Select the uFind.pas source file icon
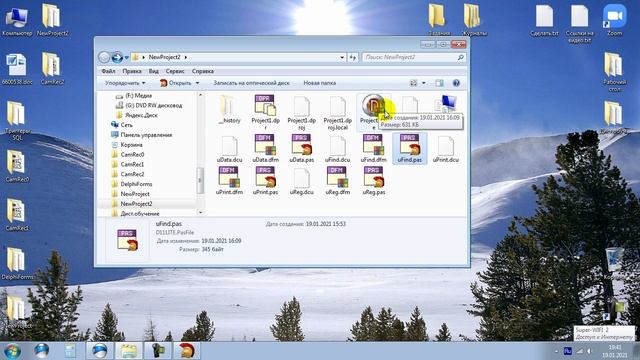 [409, 145]
